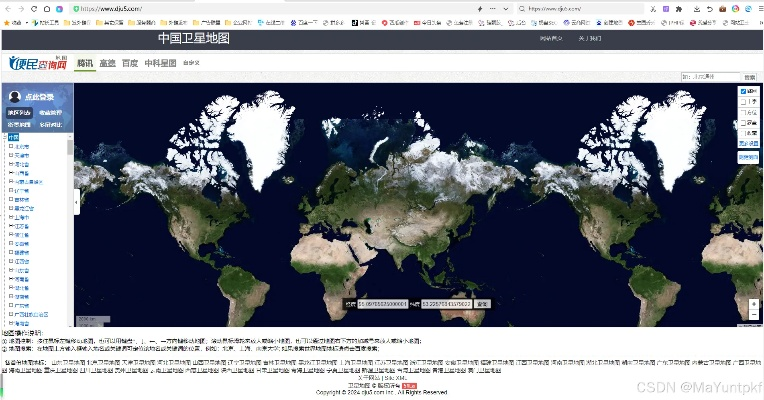This screenshot has width=764, height=400.
Task: Click the magnifier icon in browser search box
Action: [522, 9]
